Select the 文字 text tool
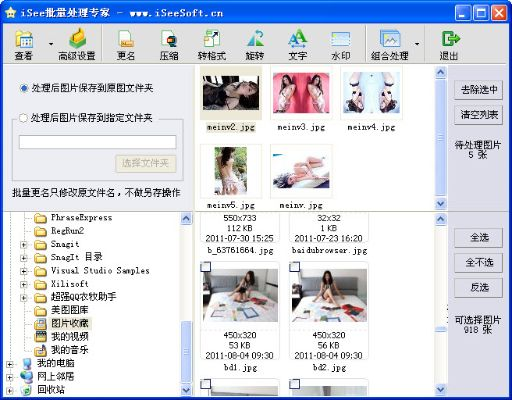The image size is (512, 400). (298, 45)
